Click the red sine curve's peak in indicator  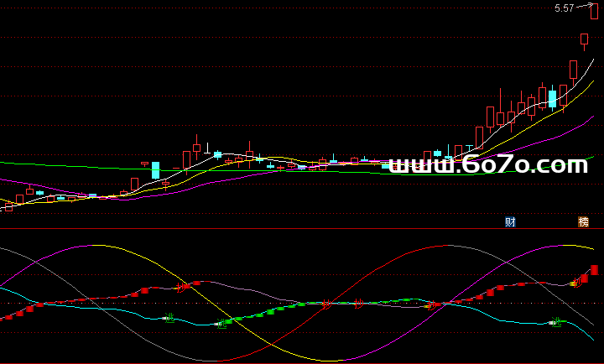(x=436, y=246)
